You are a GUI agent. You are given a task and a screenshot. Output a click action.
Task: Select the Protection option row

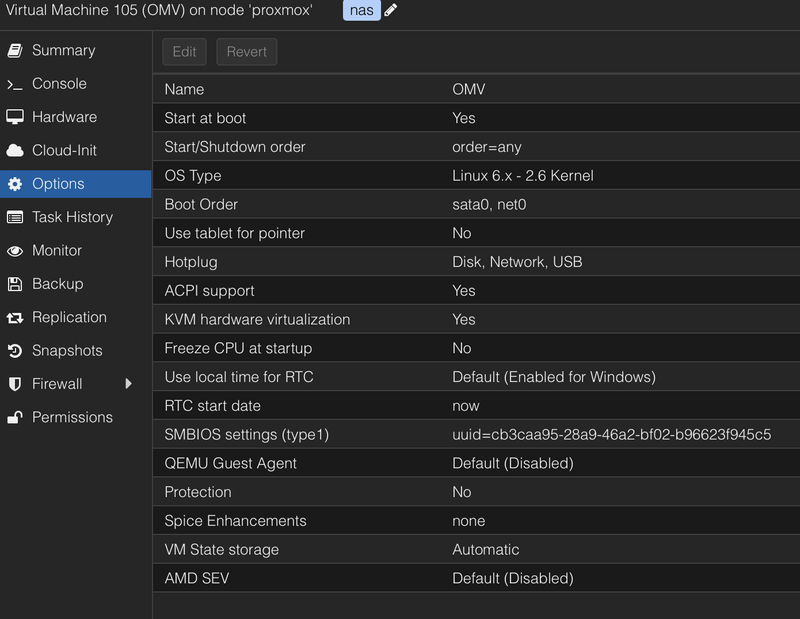point(476,492)
